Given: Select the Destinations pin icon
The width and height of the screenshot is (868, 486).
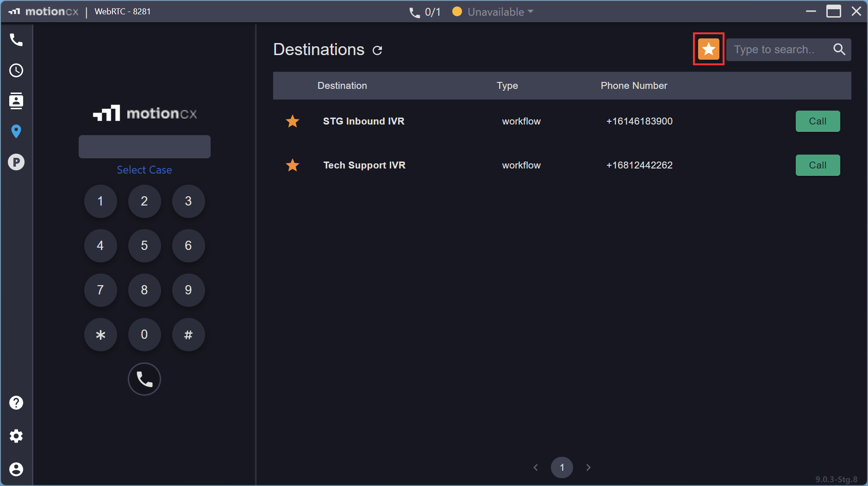Looking at the screenshot, I should [x=16, y=131].
